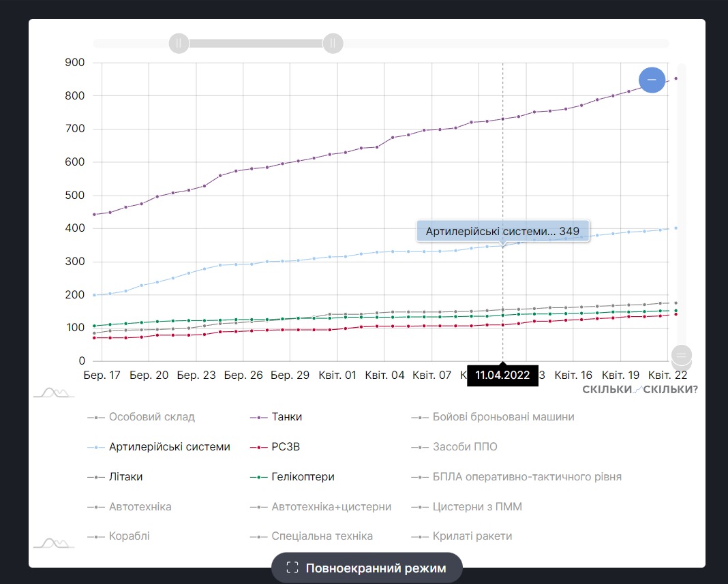Click the blue zoom-out minus button
Screen dimensions: 728x584
coord(652,80)
